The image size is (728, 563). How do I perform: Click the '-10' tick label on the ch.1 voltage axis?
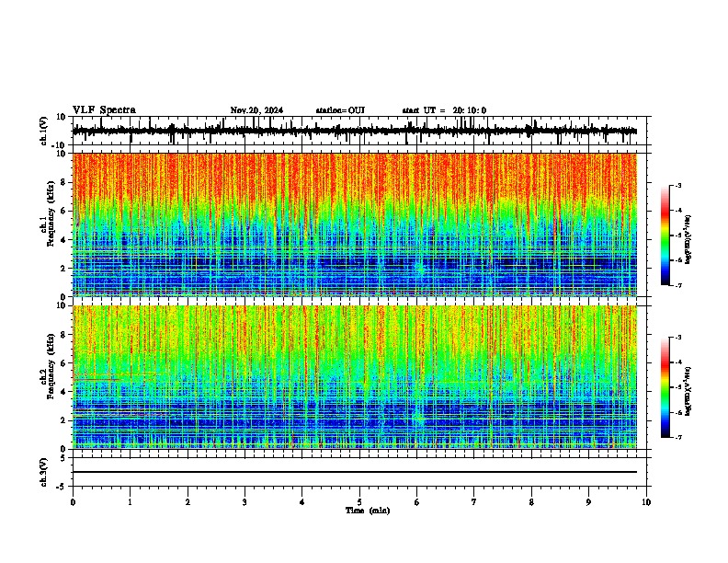coord(59,145)
